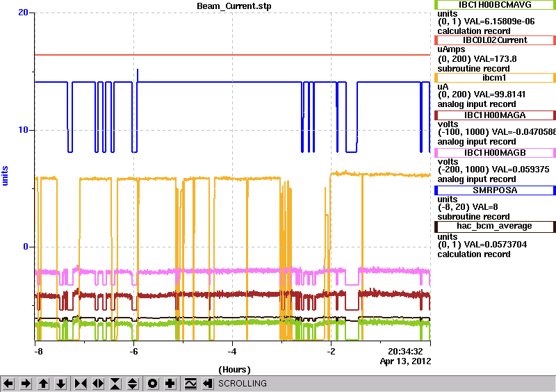Image resolution: width=556 pixels, height=392 pixels.
Task: Click the y-axis value 0 label
Action: coord(26,247)
